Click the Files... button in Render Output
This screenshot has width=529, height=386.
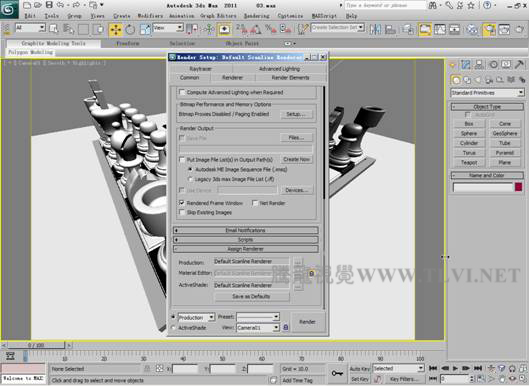tap(296, 138)
